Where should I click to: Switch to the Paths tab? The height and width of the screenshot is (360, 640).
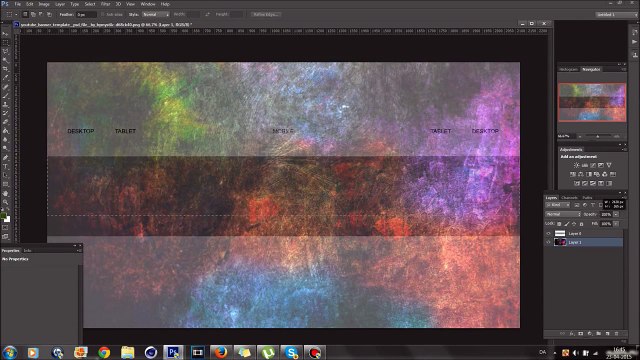587,198
